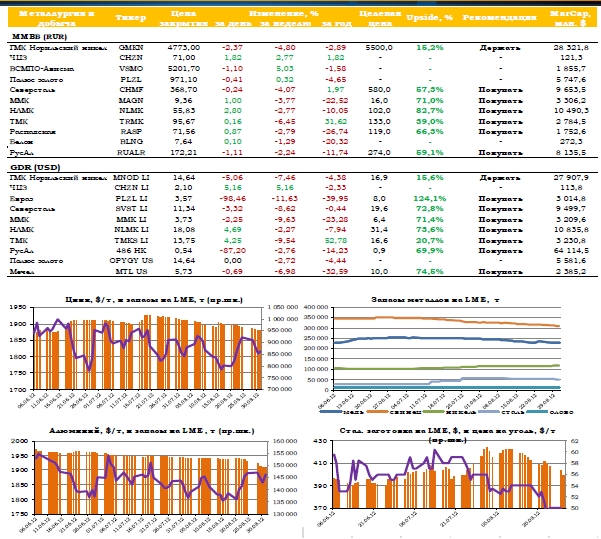Click the market cap 64 114,5

(571, 251)
